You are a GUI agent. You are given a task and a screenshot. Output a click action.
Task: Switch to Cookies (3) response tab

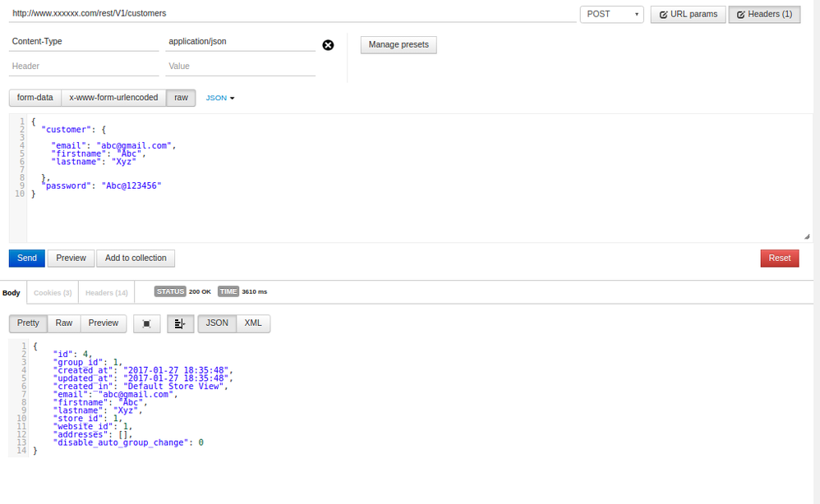(53, 292)
